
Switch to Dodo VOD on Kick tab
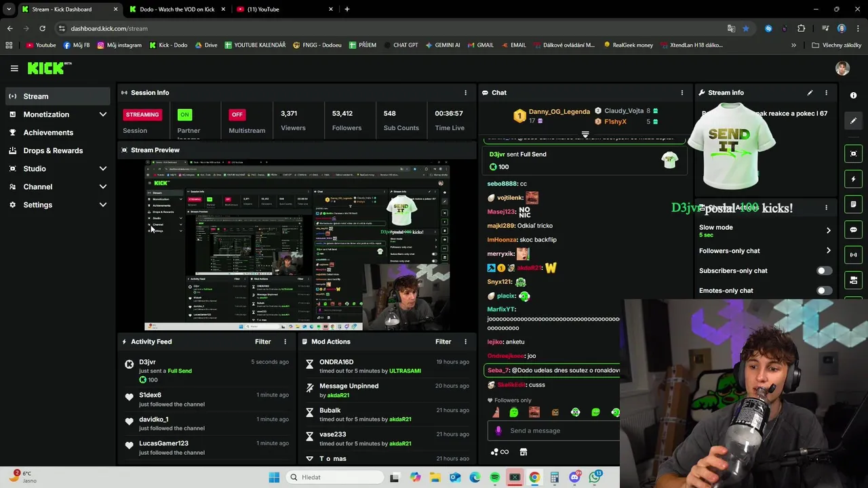(x=176, y=9)
